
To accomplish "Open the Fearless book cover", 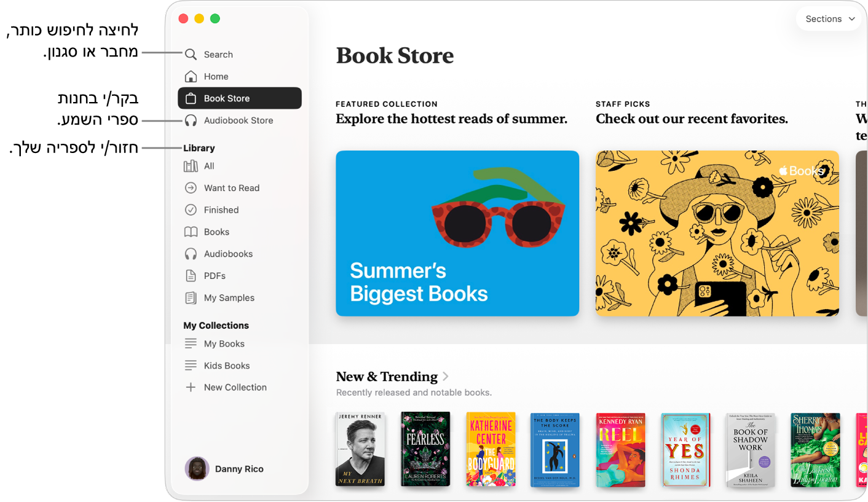I will [x=425, y=449].
